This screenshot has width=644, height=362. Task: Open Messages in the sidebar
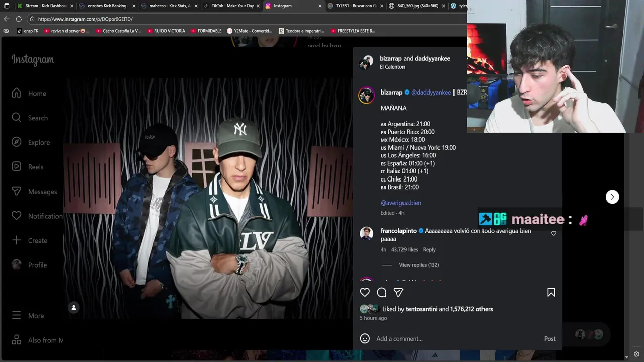[34, 192]
